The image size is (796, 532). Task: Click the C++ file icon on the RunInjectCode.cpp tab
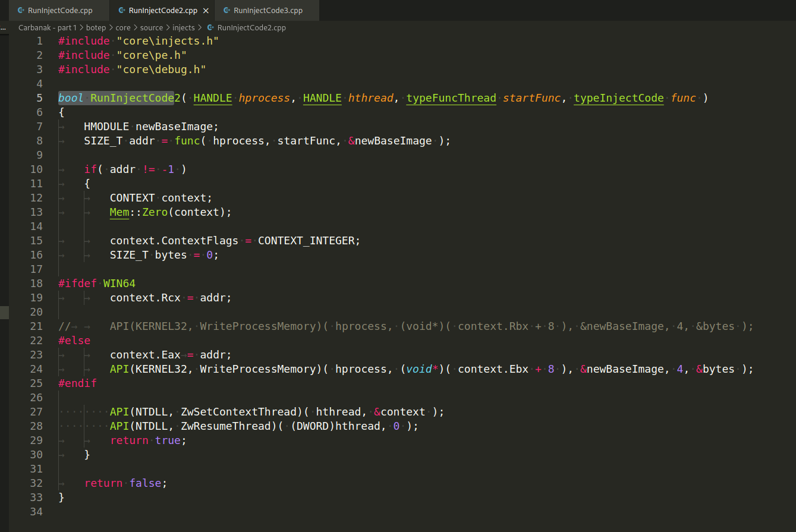(21, 11)
